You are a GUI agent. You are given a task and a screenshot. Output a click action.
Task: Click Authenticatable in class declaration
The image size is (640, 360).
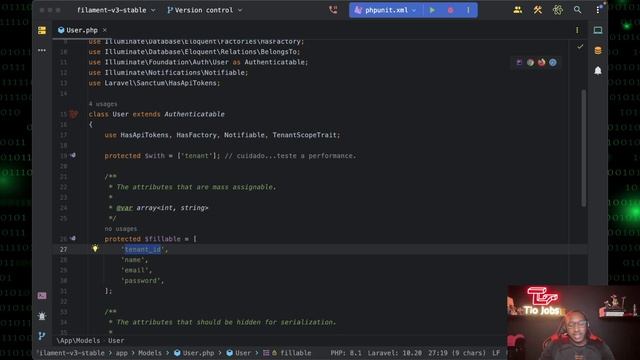coord(194,114)
